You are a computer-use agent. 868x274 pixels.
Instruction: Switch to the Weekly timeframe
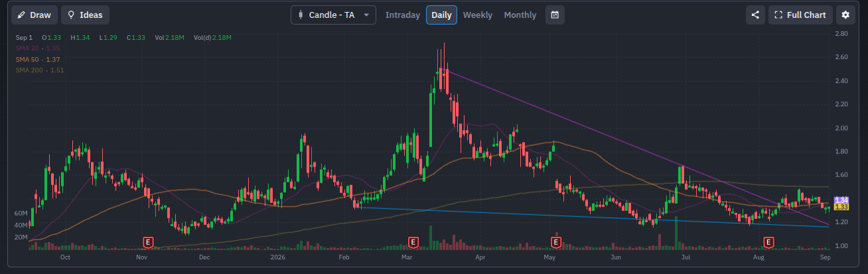coord(478,15)
